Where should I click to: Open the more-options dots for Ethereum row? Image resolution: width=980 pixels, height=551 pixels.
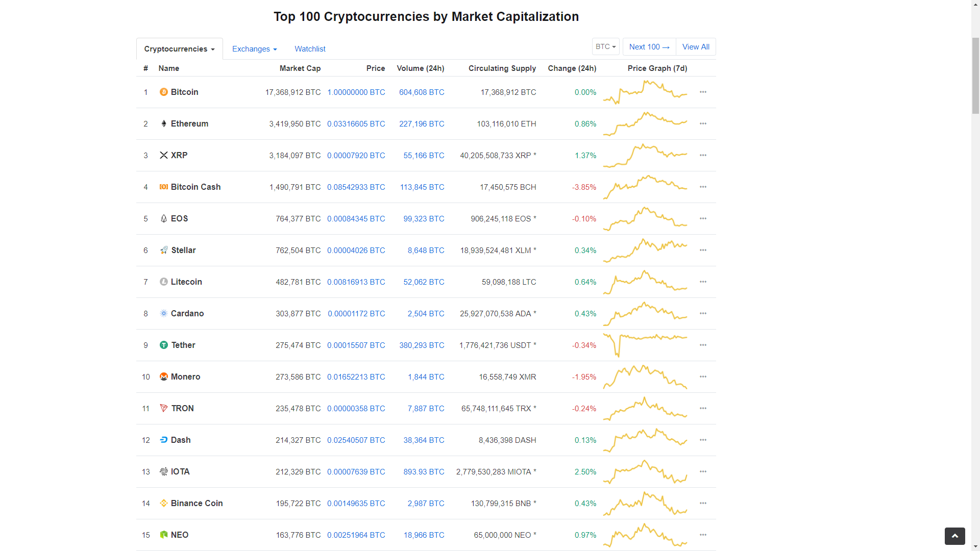703,123
